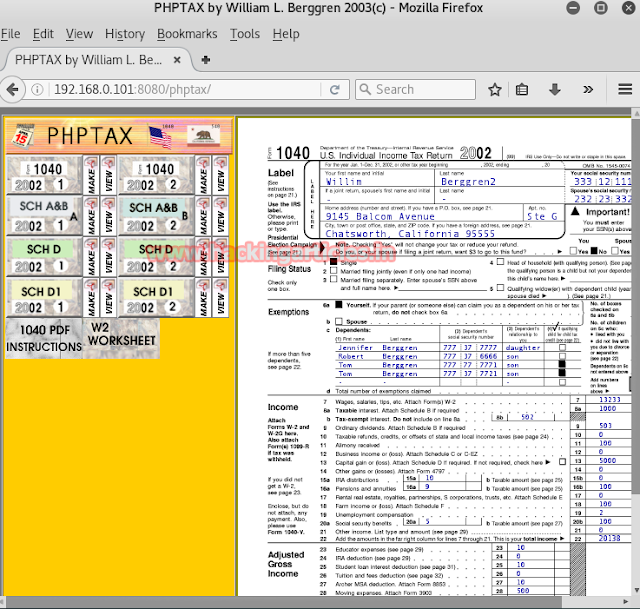Open the Bookmarks menu
The width and height of the screenshot is (640, 609).
(x=187, y=34)
